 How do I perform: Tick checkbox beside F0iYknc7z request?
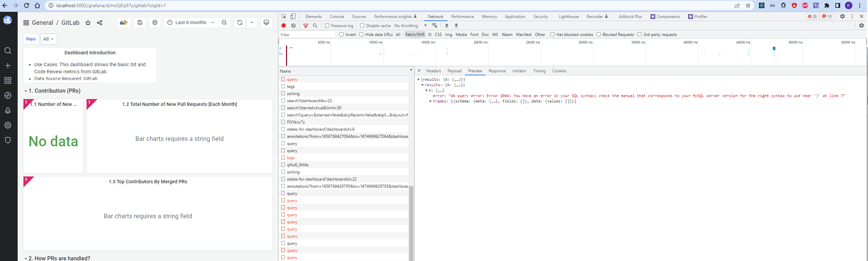(x=283, y=122)
